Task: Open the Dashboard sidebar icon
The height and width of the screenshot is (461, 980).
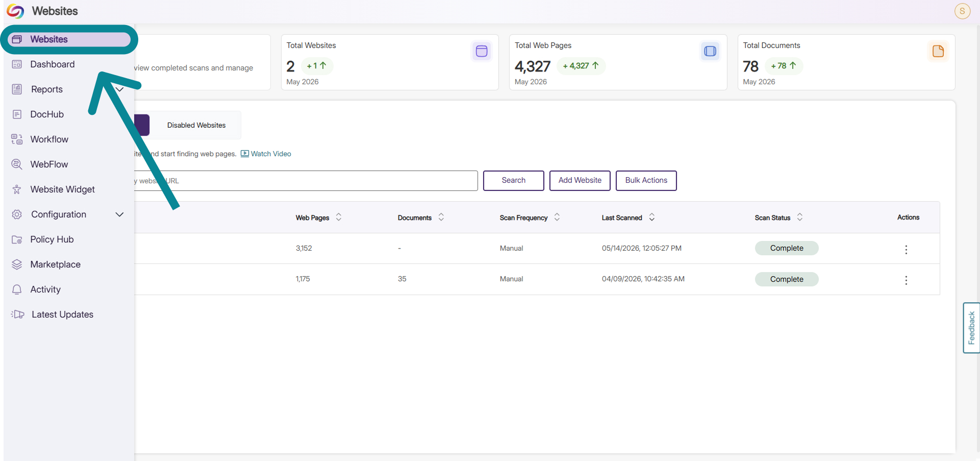Action: click(17, 64)
